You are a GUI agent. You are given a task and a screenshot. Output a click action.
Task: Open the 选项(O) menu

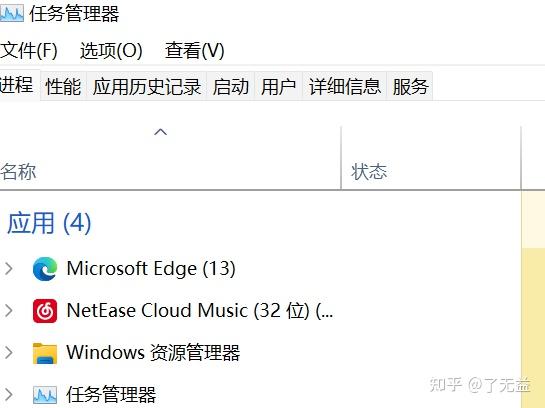coord(111,51)
